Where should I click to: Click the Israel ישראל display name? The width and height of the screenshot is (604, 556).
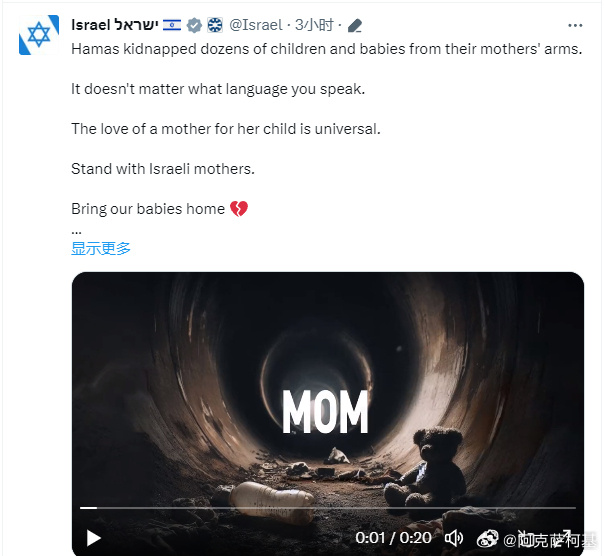(x=115, y=25)
